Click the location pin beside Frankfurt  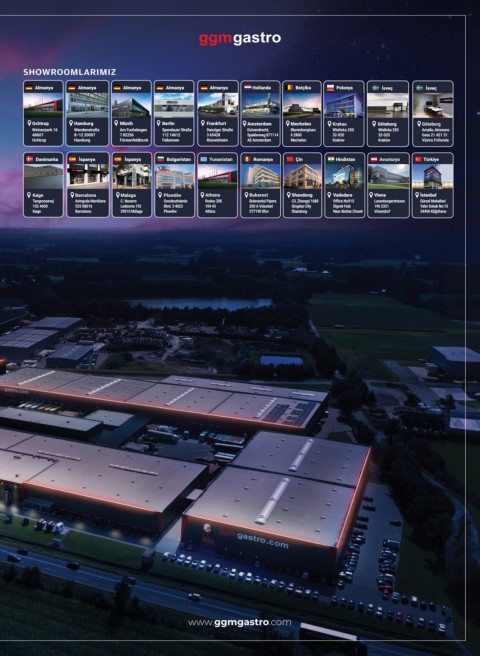click(x=203, y=123)
